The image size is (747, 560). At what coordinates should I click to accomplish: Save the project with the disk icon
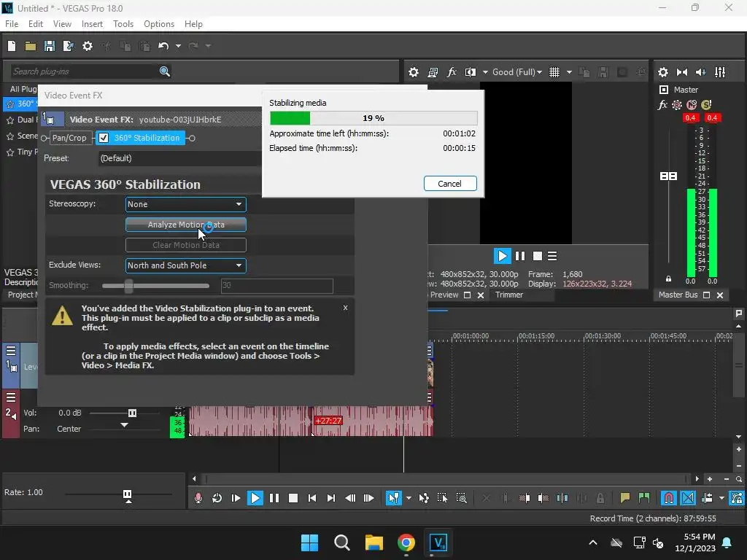tap(49, 46)
